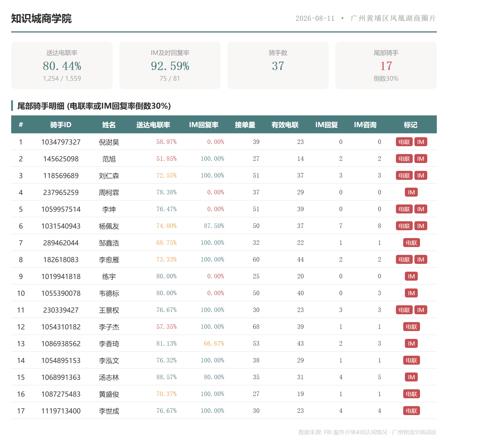Click the 87.50% IM rate for 杨佩友
504x447 pixels.
tap(214, 226)
